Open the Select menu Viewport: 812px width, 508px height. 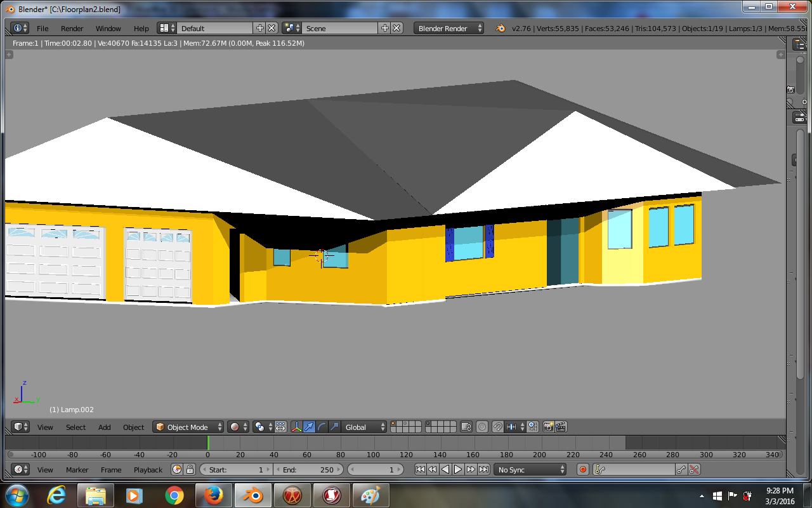pyautogui.click(x=75, y=427)
